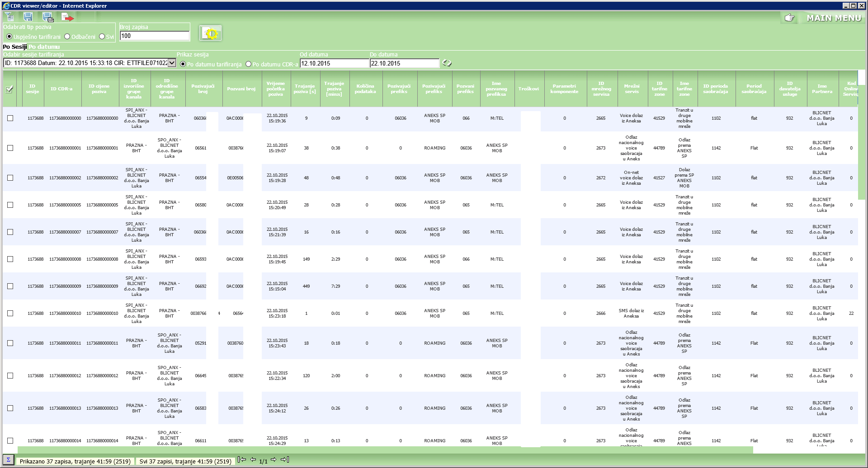The height and width of the screenshot is (468, 868).
Task: Click the save (floppy disk) toolbar icon
Action: tap(28, 17)
